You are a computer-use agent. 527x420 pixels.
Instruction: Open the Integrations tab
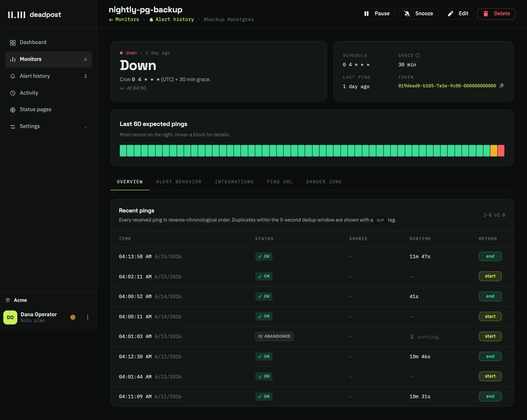click(x=234, y=182)
